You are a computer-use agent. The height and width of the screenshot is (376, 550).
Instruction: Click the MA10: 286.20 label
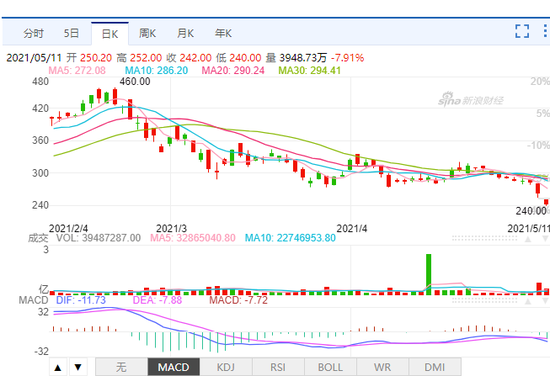pos(156,70)
